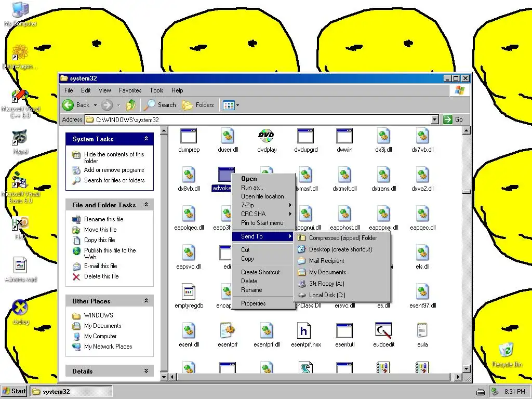Click the Forward arrow toolbar icon

107,105
